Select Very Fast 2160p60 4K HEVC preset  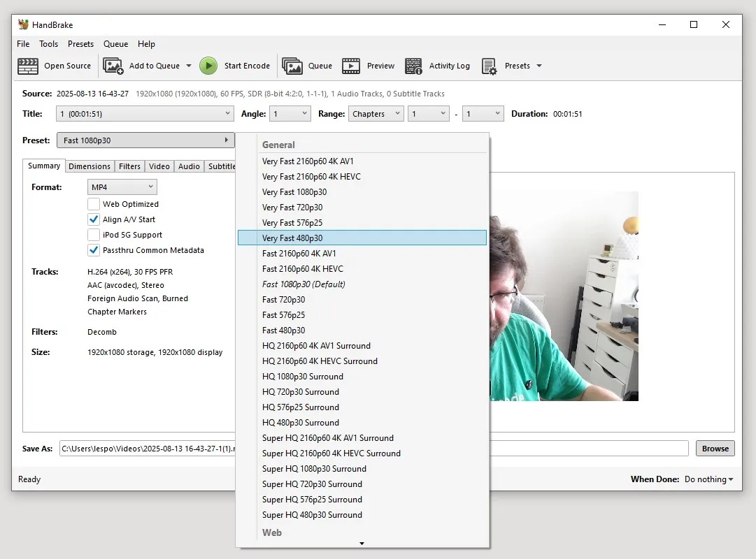(x=362, y=177)
